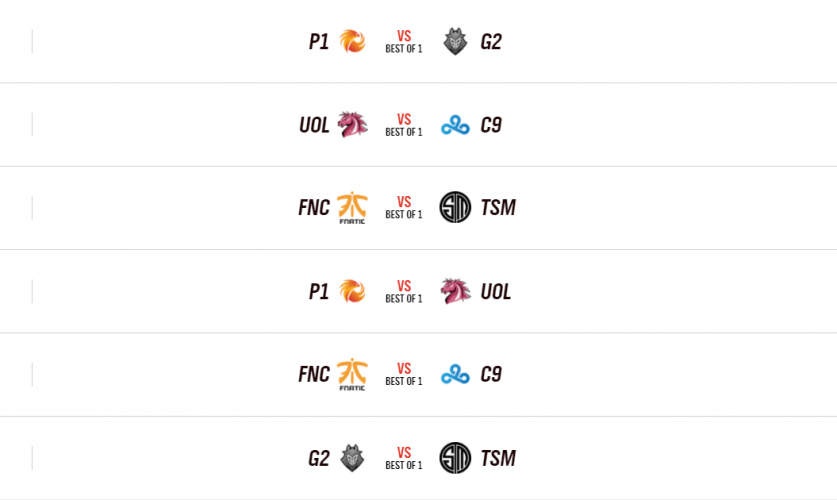Screen dimensions: 837x500
Task: Open TSM logo in G2 vs TSM match
Action: [x=455, y=458]
